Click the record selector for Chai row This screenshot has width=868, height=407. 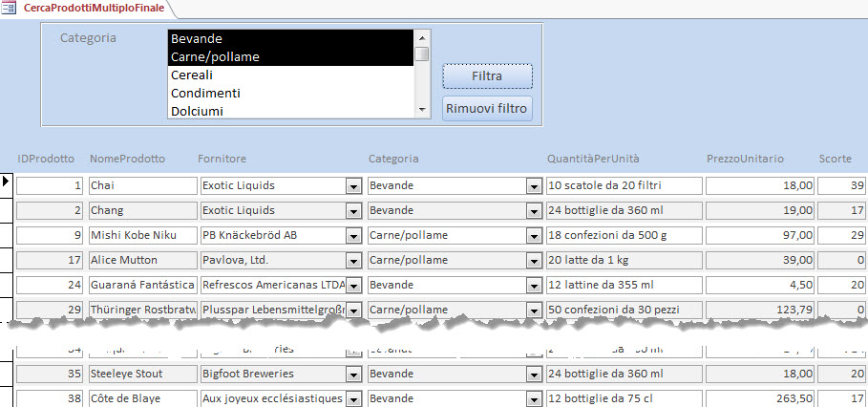[x=6, y=186]
